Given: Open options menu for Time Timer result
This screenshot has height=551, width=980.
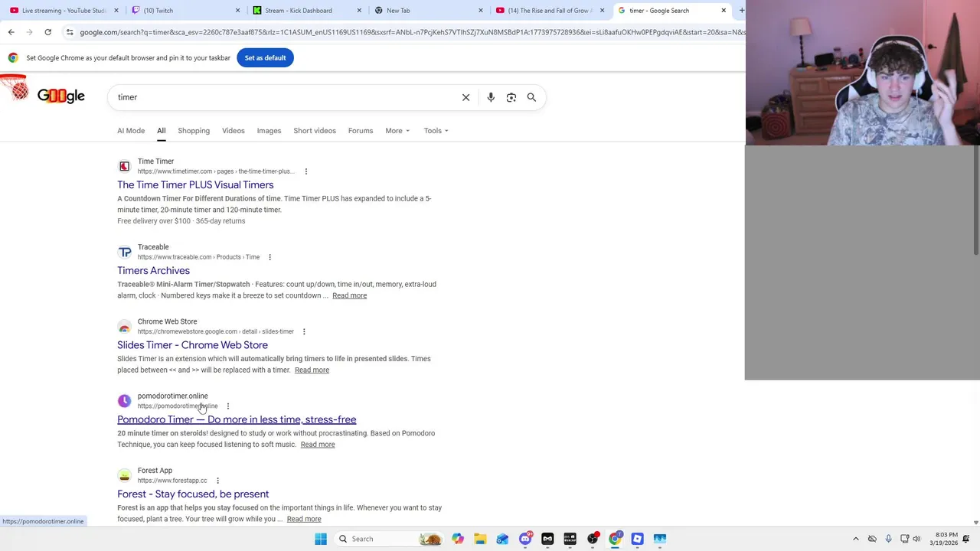Looking at the screenshot, I should [x=306, y=171].
